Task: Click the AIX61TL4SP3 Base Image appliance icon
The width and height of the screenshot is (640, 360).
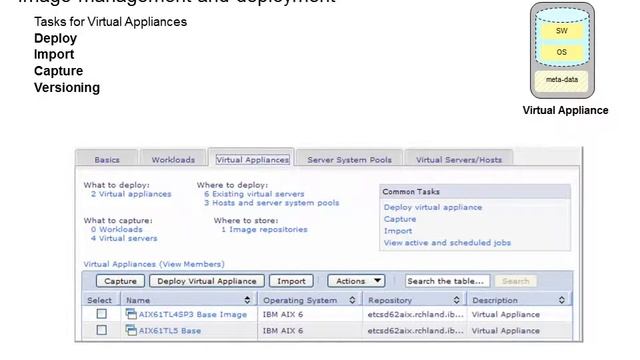Action: [x=131, y=314]
